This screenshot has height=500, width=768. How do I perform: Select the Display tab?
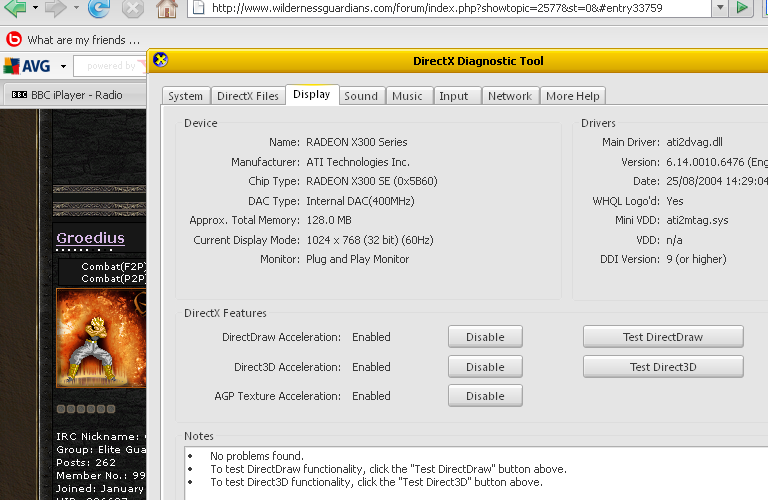click(x=312, y=94)
